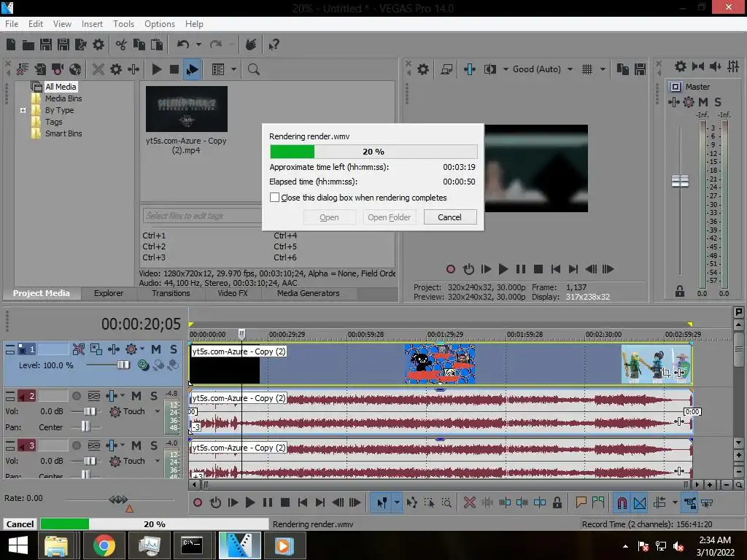Click the Open Folder button in render dialog
This screenshot has width=747, height=560.
(390, 217)
